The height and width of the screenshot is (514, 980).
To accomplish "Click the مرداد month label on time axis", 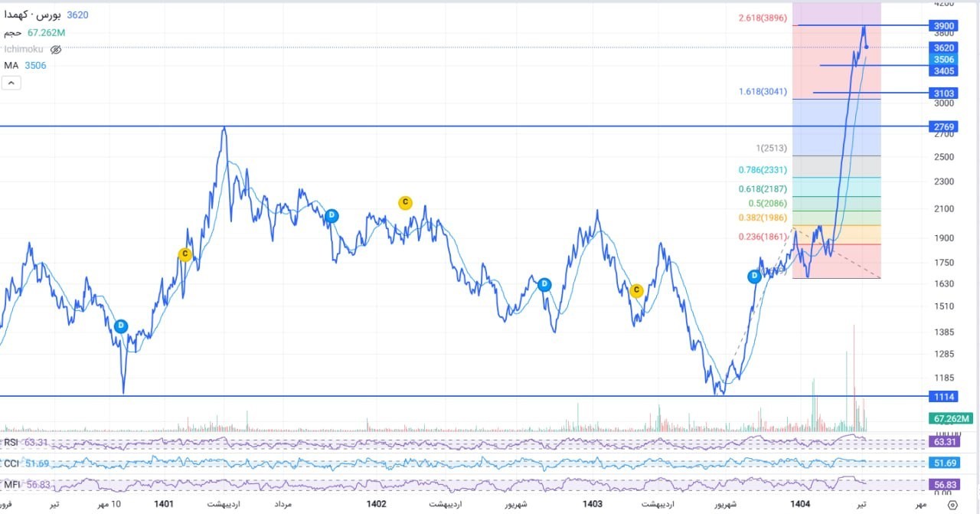I will 283,504.
